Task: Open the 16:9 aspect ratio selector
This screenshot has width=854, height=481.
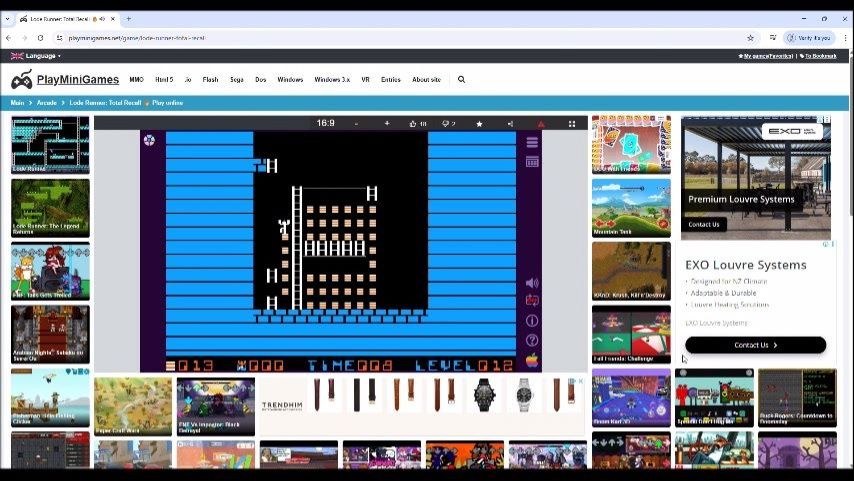Action: (x=325, y=124)
